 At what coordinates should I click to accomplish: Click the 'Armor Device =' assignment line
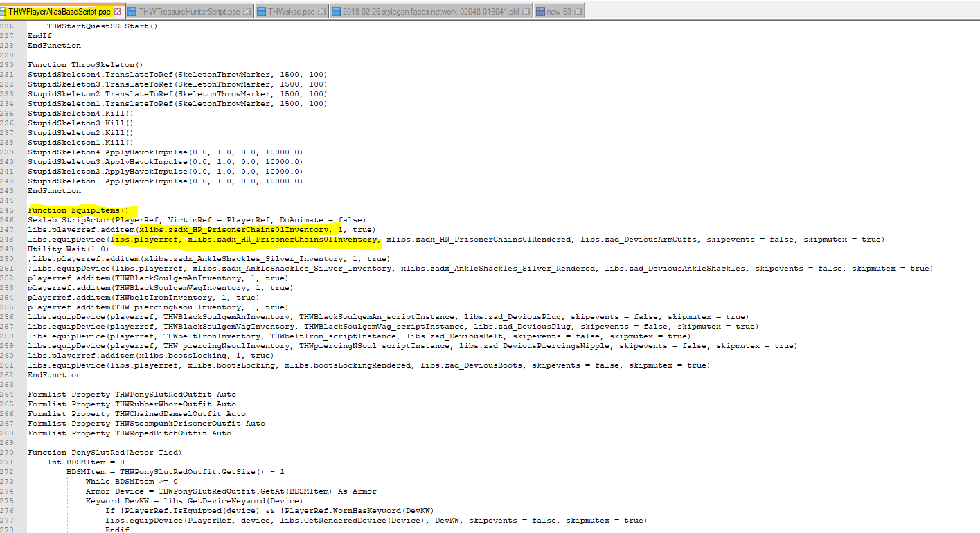(231, 491)
